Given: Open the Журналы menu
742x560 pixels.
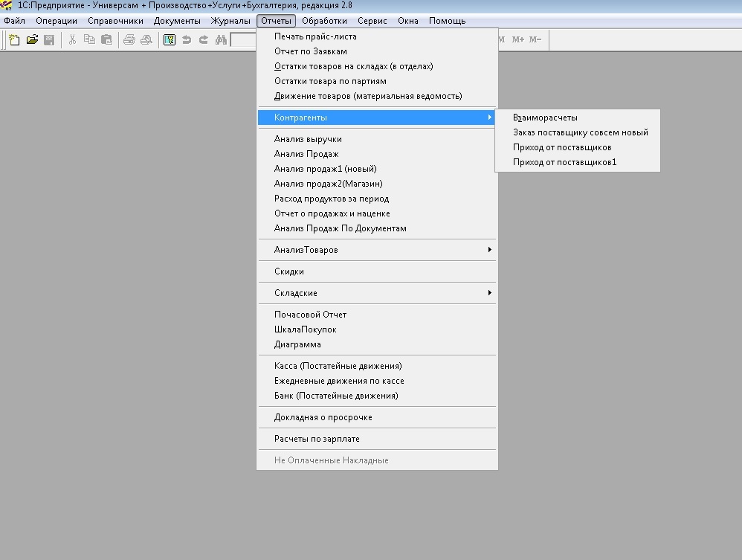Looking at the screenshot, I should [x=230, y=21].
